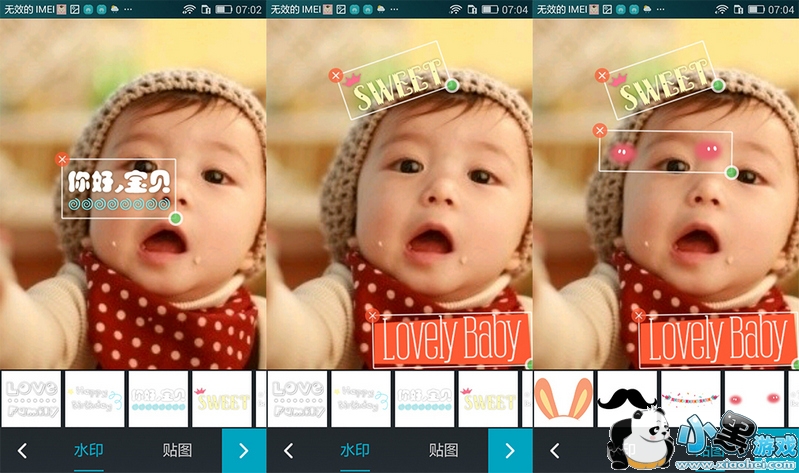Tap back arrow in middle screen

point(288,451)
